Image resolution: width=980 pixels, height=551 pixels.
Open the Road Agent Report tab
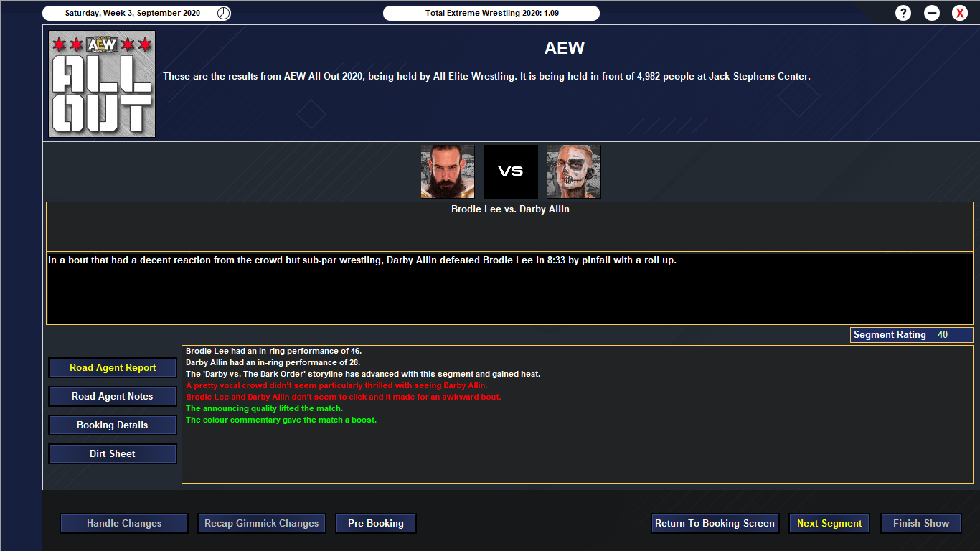click(113, 368)
